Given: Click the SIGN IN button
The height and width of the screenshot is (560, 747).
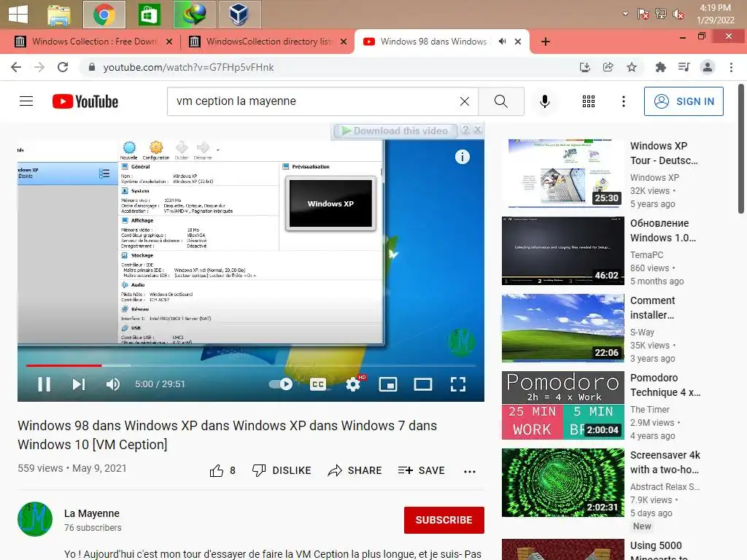Looking at the screenshot, I should click(x=684, y=101).
